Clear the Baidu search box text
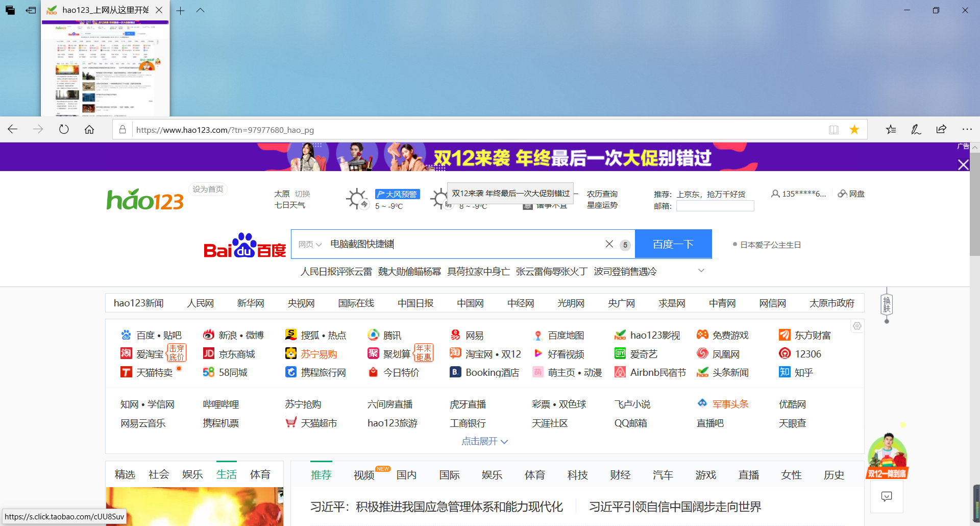Image resolution: width=980 pixels, height=526 pixels. pyautogui.click(x=609, y=244)
